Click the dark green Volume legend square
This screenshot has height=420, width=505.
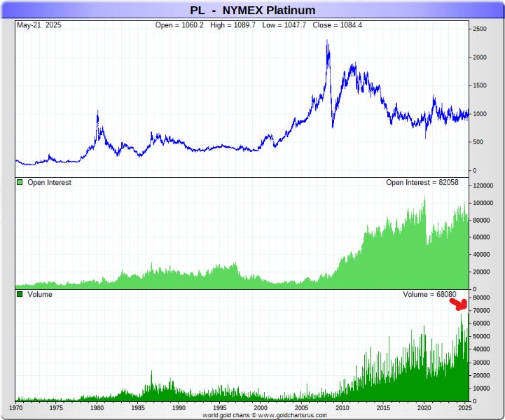[x=20, y=294]
